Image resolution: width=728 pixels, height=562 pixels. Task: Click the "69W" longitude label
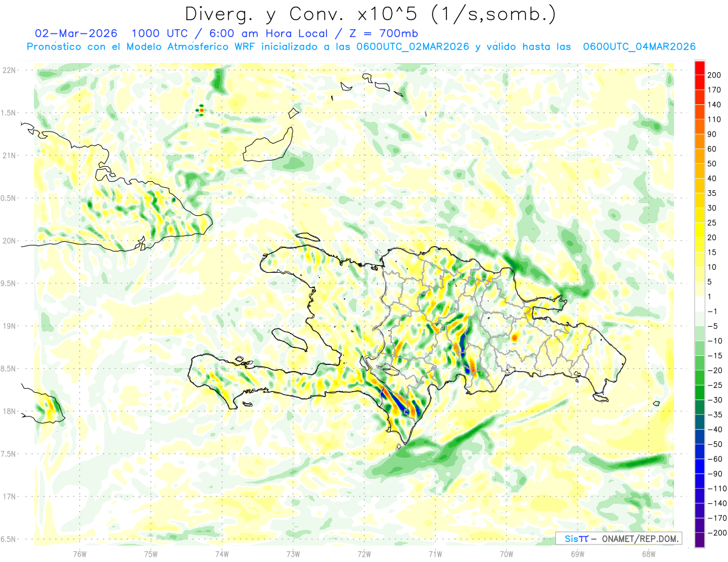click(577, 554)
